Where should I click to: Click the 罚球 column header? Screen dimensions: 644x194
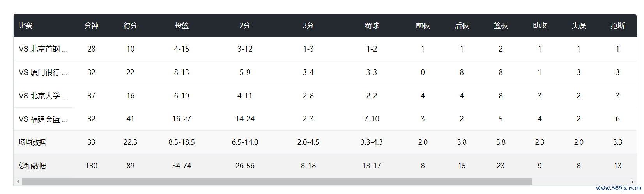click(372, 26)
